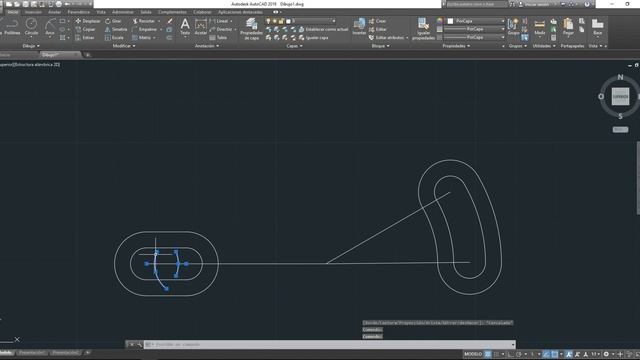
Task: Select the Círculo draw tool
Action: pos(31,27)
